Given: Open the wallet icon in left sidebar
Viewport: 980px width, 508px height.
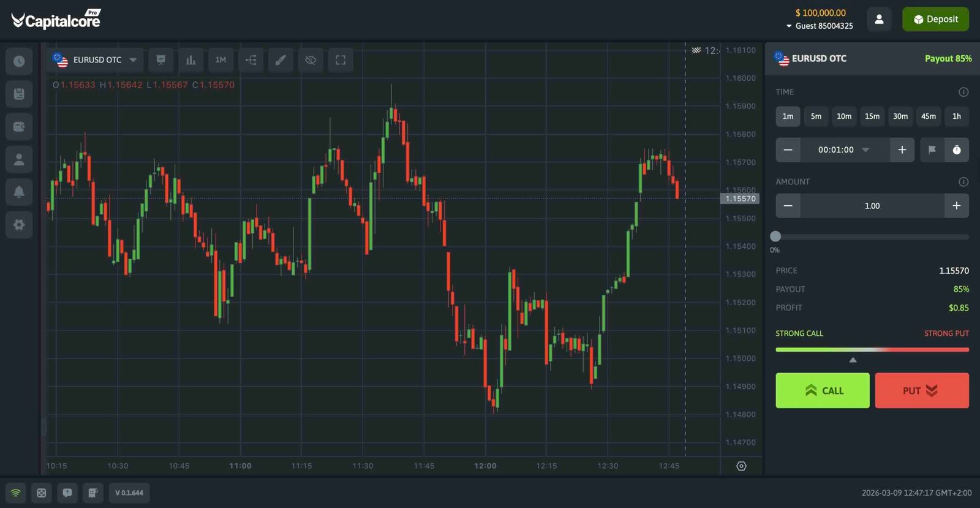Looking at the screenshot, I should (18, 126).
